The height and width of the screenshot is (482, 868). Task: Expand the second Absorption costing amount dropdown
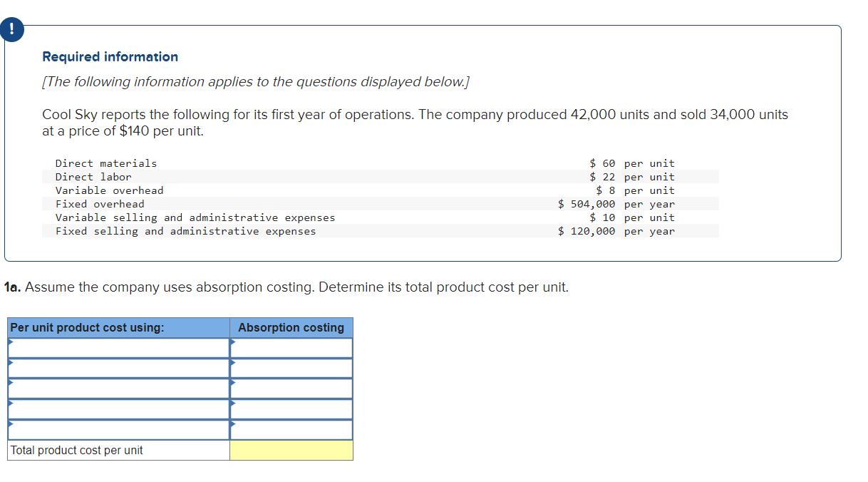tap(290, 368)
